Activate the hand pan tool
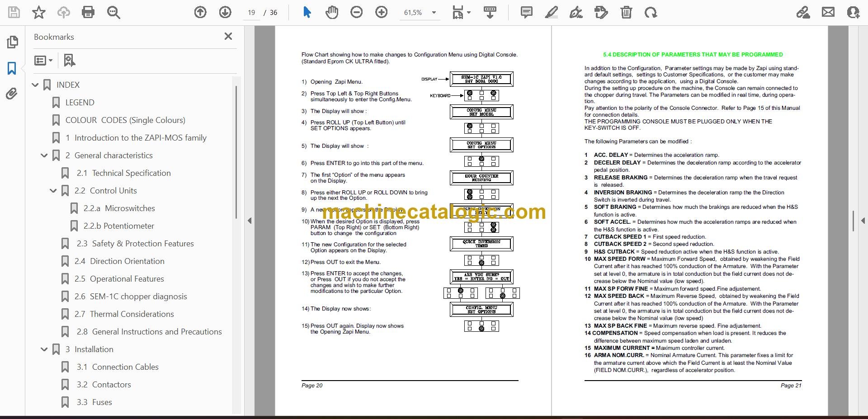 click(x=332, y=12)
